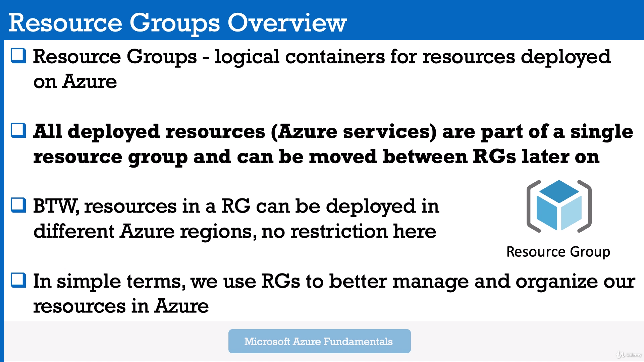Image resolution: width=644 pixels, height=362 pixels.
Task: Toggle the third bullet point checkbox
Action: click(x=18, y=204)
